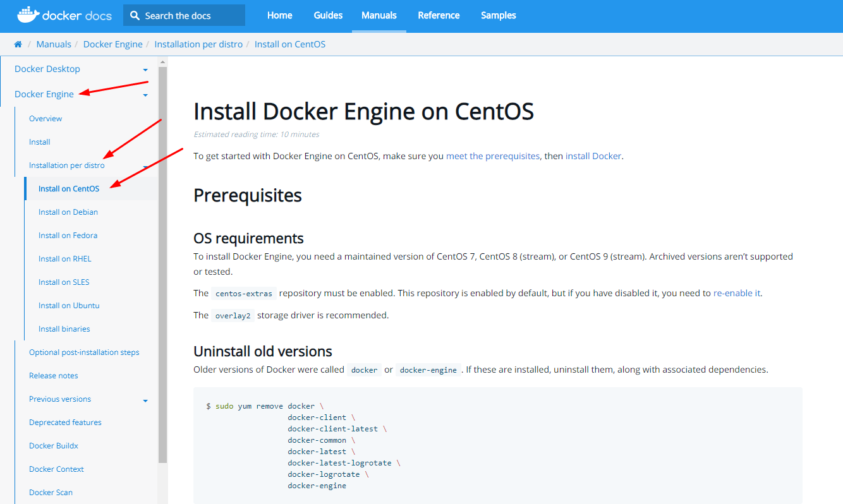Open Install on Fedora sidebar item

tap(68, 236)
